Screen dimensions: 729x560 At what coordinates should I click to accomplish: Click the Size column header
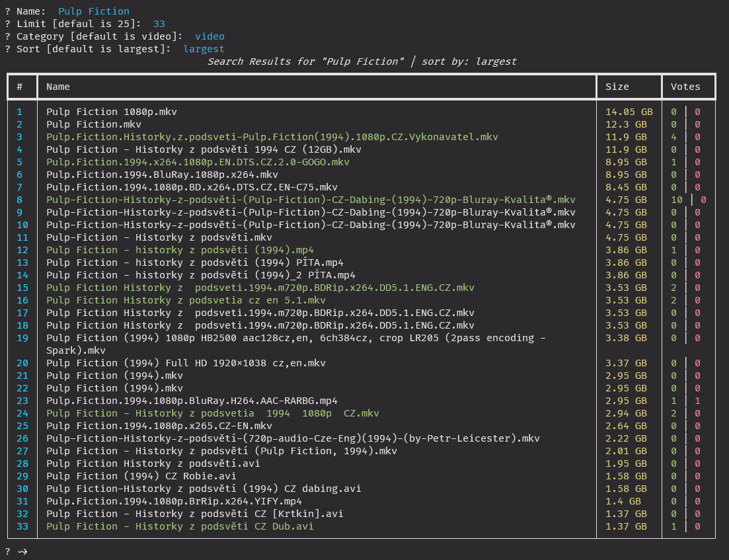point(617,87)
